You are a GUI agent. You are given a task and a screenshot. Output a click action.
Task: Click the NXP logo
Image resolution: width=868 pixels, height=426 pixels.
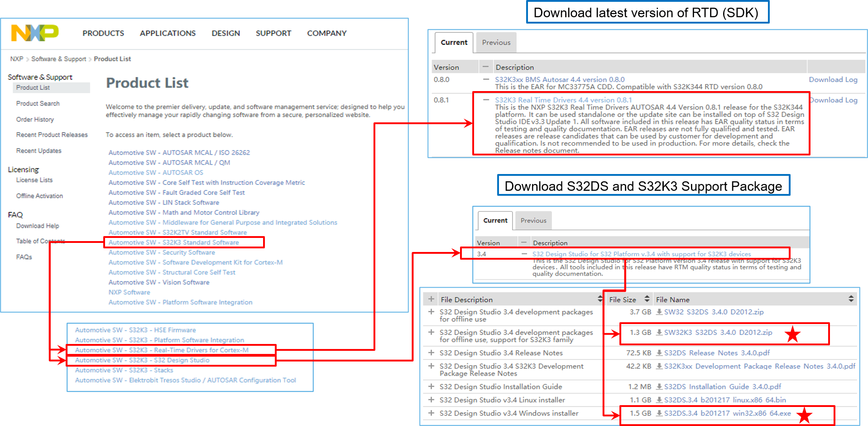tap(35, 33)
